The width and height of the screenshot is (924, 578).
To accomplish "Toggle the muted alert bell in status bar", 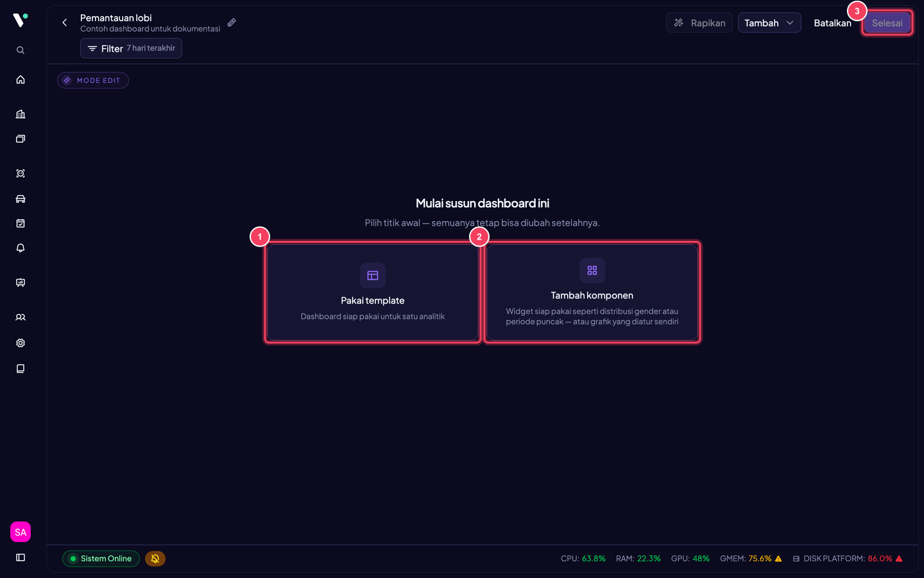I will pos(155,559).
